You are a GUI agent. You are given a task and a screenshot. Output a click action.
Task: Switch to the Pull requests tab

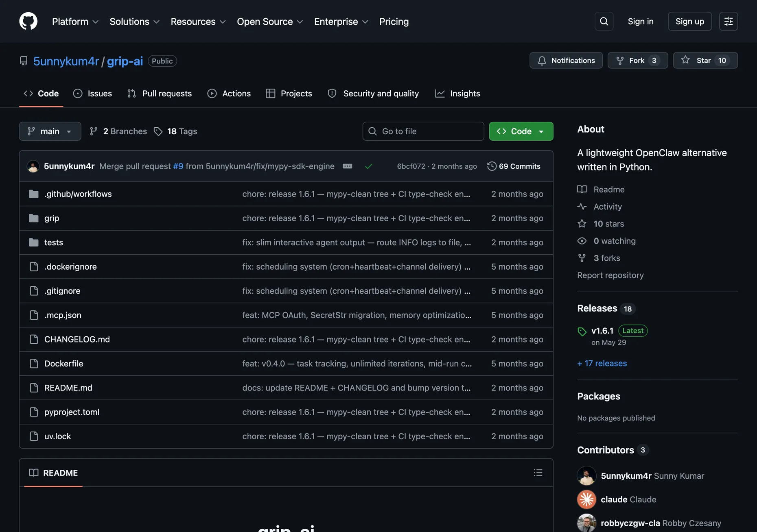click(x=160, y=94)
